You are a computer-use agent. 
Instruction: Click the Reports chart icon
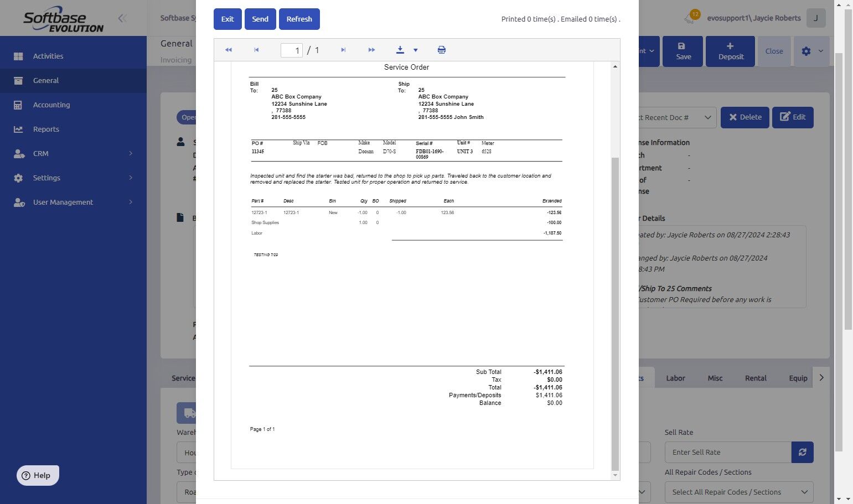18,129
